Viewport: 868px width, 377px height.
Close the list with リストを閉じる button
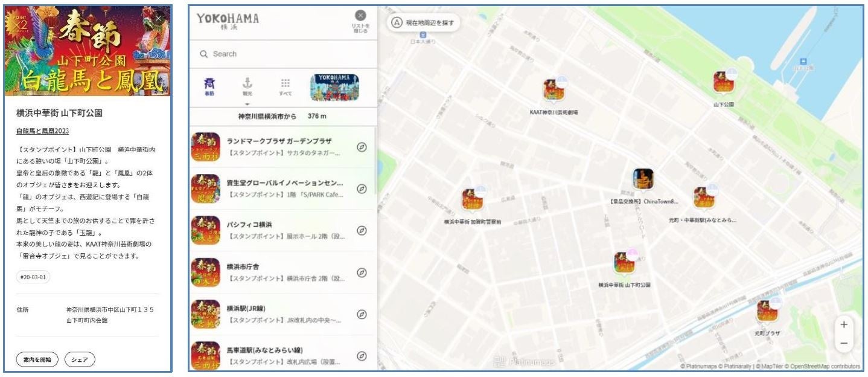tap(360, 21)
